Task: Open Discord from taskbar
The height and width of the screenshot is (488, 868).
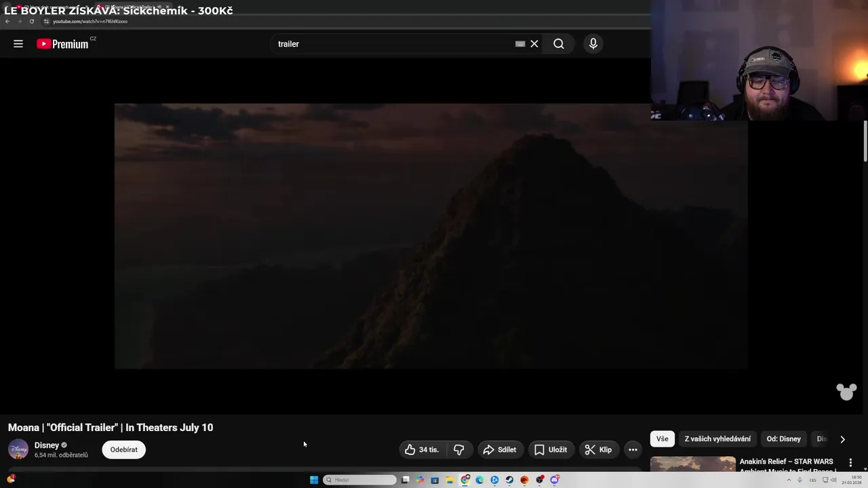Action: coord(554,480)
